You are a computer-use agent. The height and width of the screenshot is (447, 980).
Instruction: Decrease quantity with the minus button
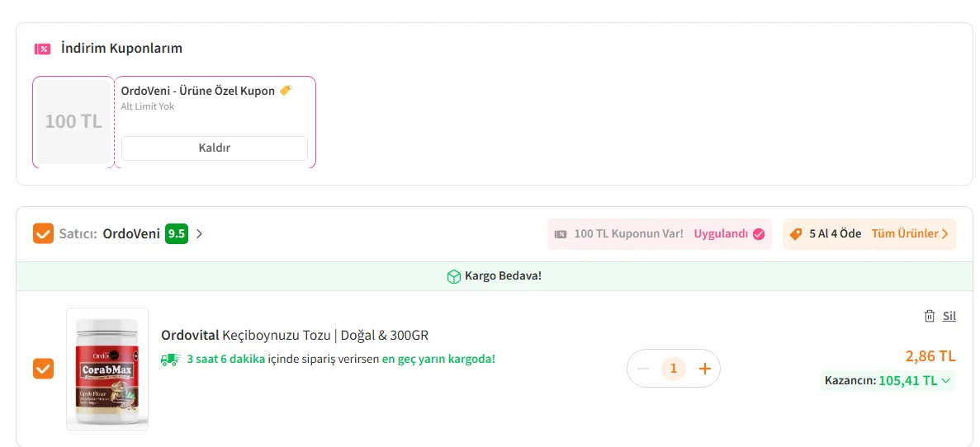tap(643, 369)
